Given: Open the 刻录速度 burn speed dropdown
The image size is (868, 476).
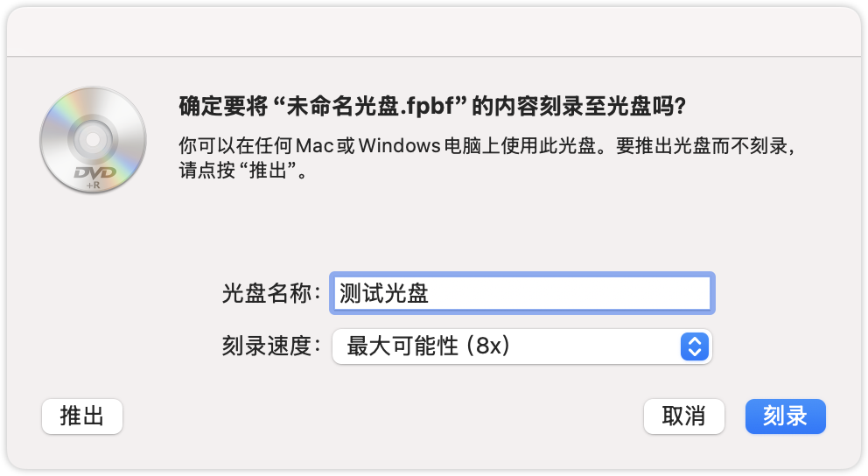Looking at the screenshot, I should pos(521,346).
